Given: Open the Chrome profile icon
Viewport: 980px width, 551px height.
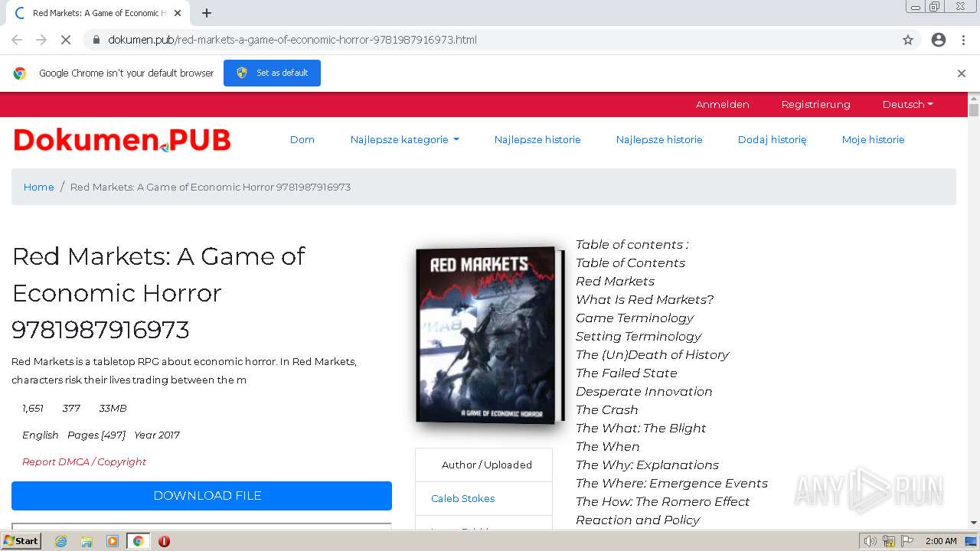Looking at the screenshot, I should tap(939, 40).
